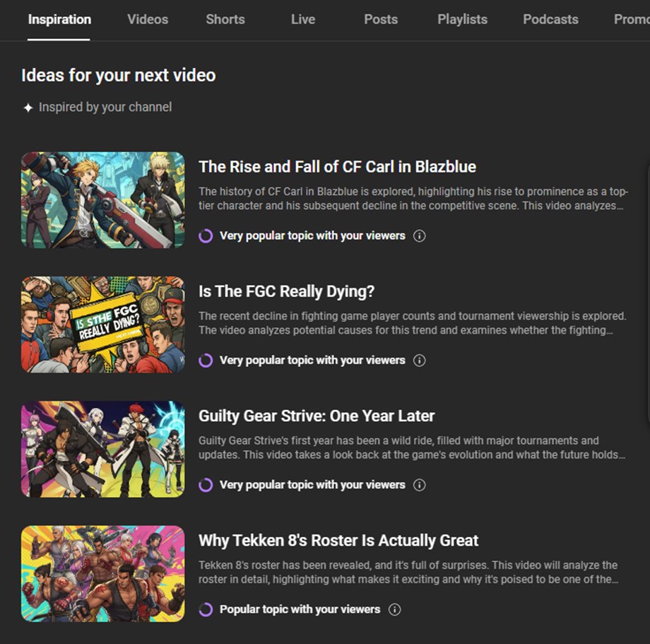Open info icon for Guilty Gear Strive popularity
Image resolution: width=650 pixels, height=644 pixels.
[419, 485]
